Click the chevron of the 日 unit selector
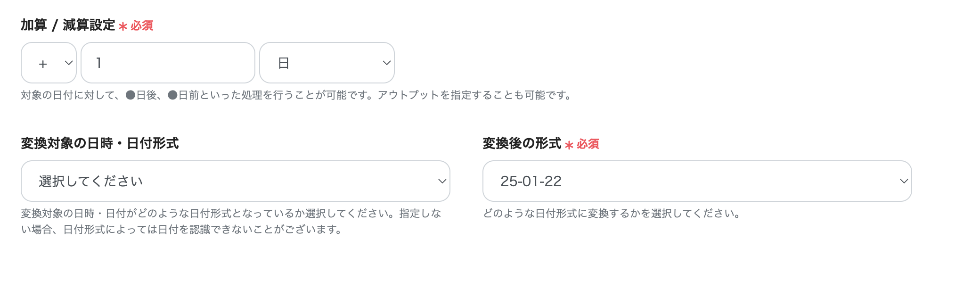980x281 pixels. (385, 63)
